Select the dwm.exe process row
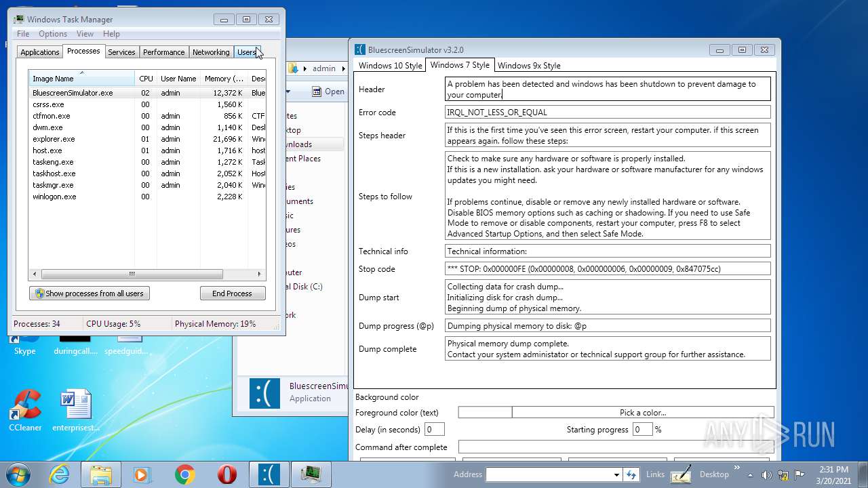 tap(147, 127)
